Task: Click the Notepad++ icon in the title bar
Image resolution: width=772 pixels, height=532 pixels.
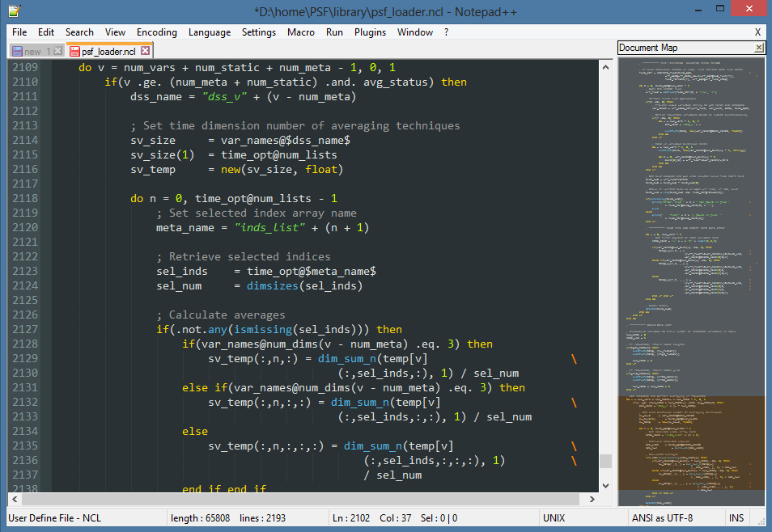Action: coord(14,11)
